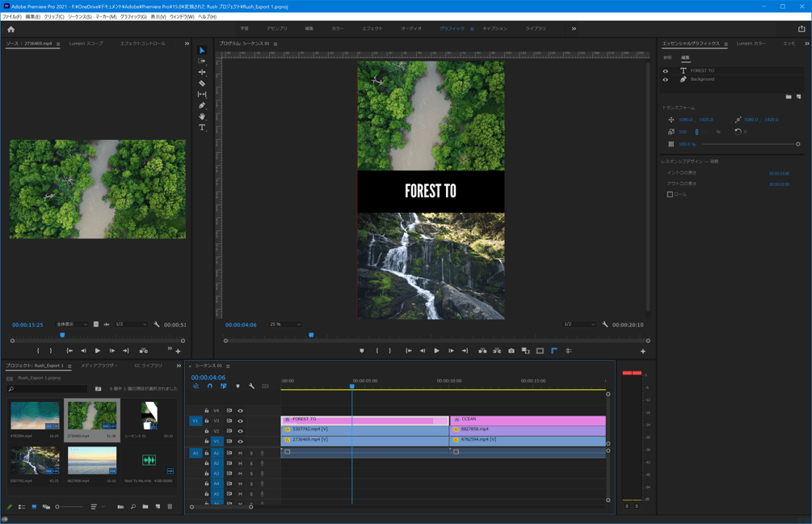Open program monitor settings wrench
This screenshot has width=812, height=524.
tap(605, 324)
